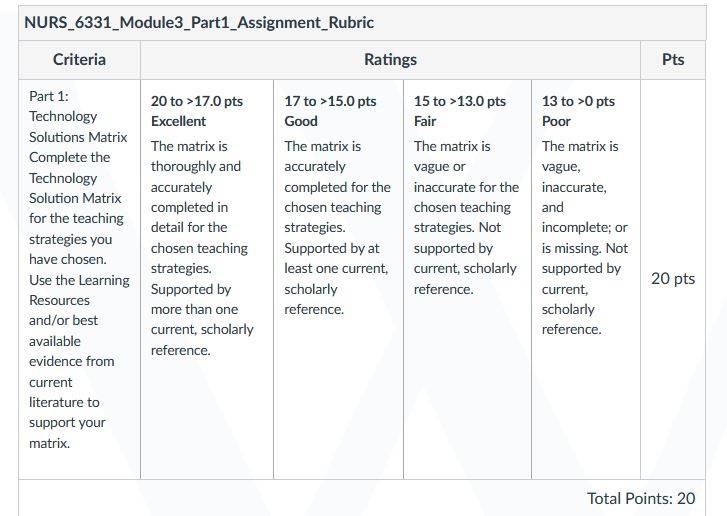This screenshot has height=516, width=727.
Task: Click the 13 to >0 pts heading
Action: (578, 101)
